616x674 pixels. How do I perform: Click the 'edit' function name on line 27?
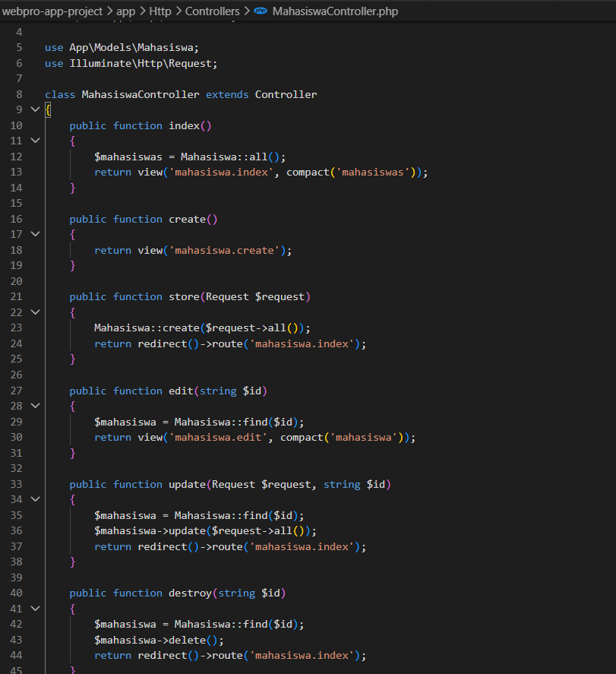[181, 391]
